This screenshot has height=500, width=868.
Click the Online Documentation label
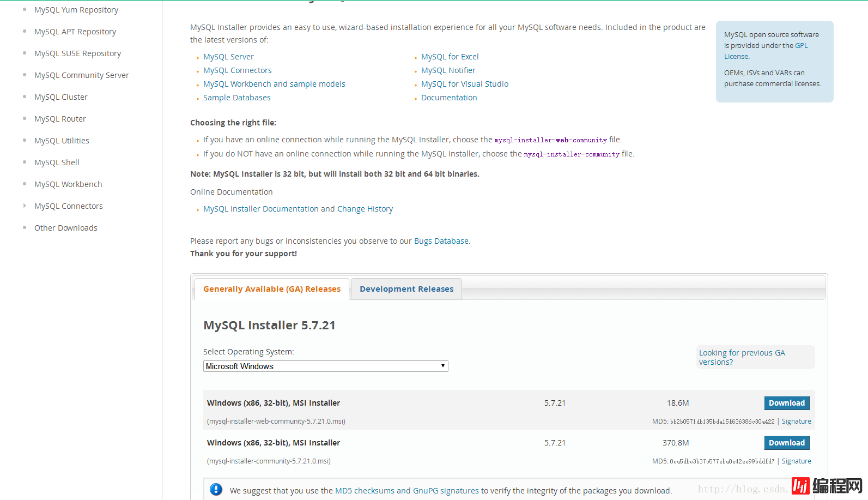232,192
